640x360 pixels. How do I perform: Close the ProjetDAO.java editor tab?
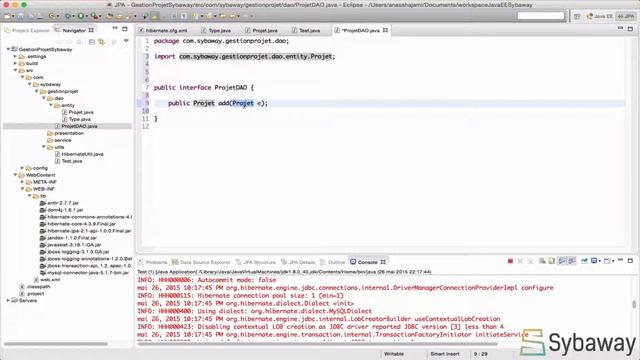click(385, 30)
